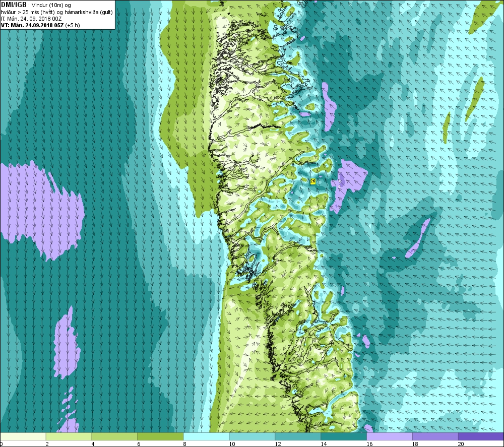Select the 14–16 m/s dark teal legend swatch
The image size is (504, 447).
tap(344, 436)
